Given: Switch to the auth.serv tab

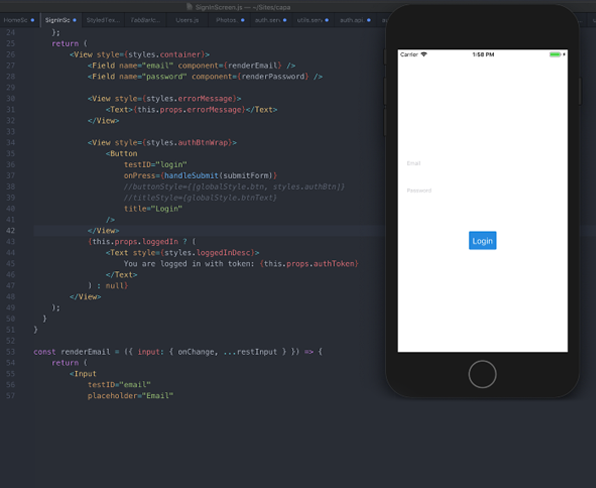Looking at the screenshot, I should [x=271, y=20].
